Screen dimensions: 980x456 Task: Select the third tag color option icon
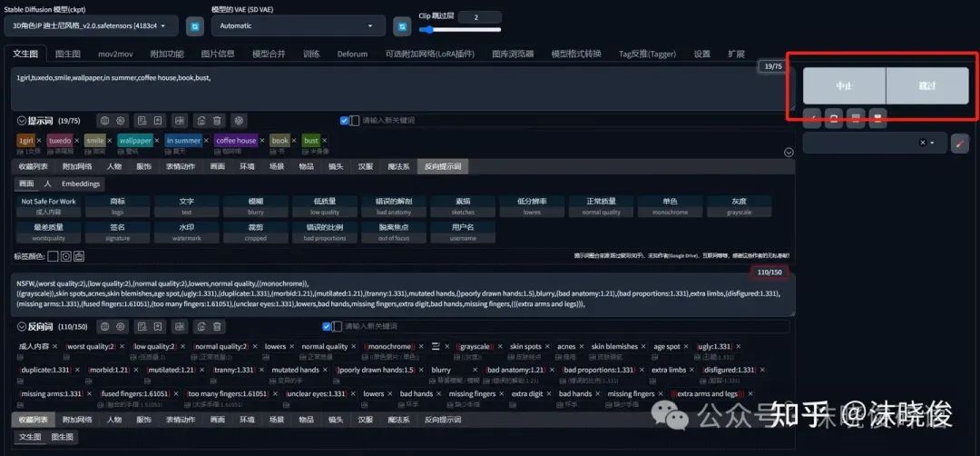pyautogui.click(x=79, y=256)
